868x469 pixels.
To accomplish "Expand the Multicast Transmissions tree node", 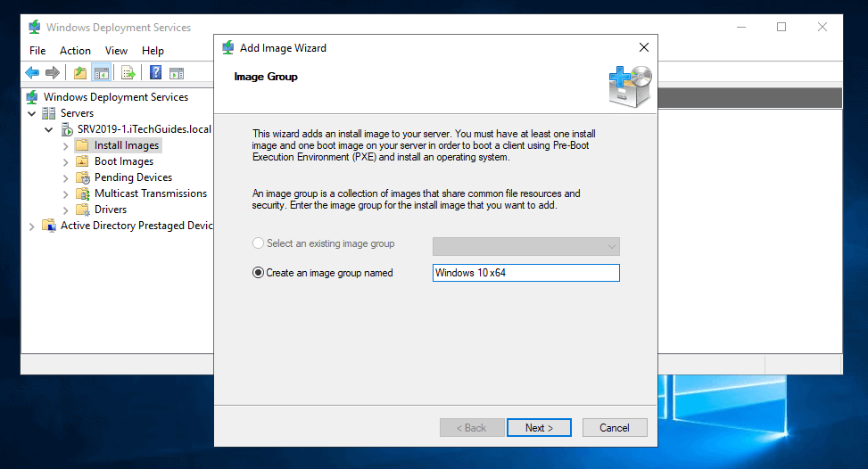I will [x=65, y=193].
